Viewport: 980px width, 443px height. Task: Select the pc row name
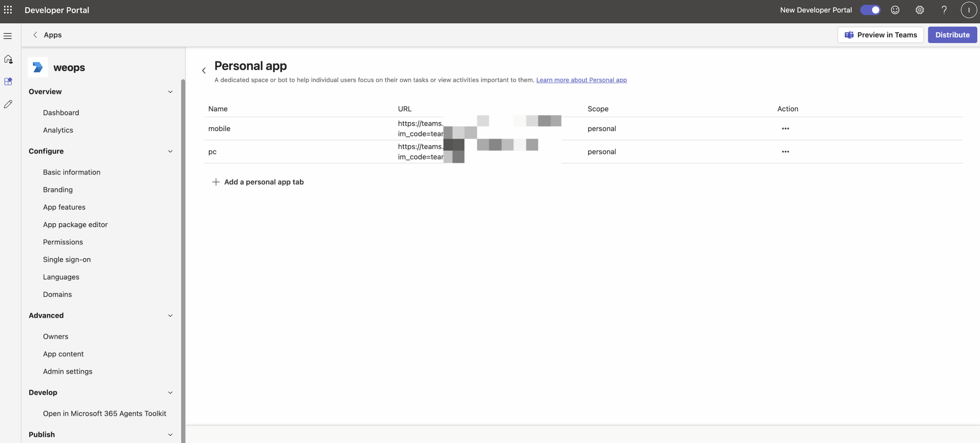[212, 152]
